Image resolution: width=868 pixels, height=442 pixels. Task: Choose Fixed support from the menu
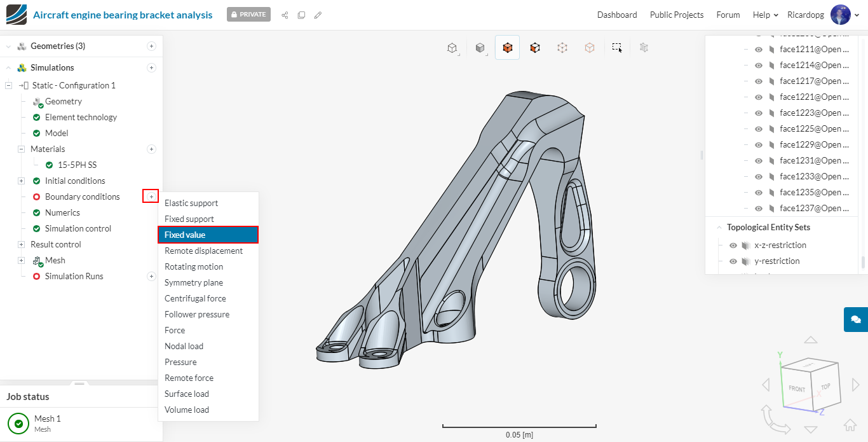point(189,219)
